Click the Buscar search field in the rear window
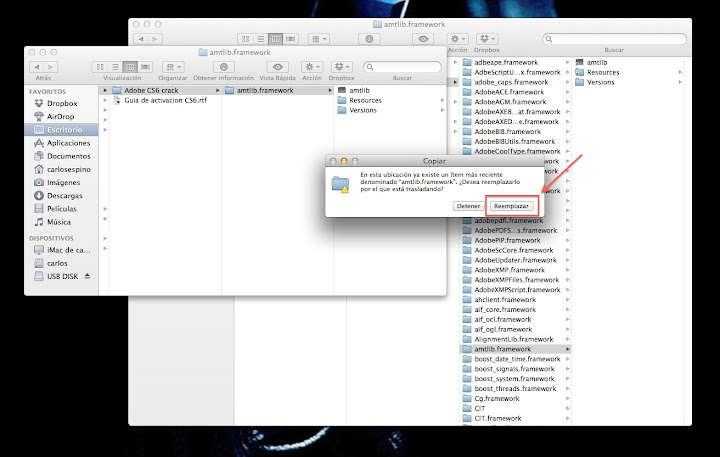720x457 pixels. coord(614,39)
